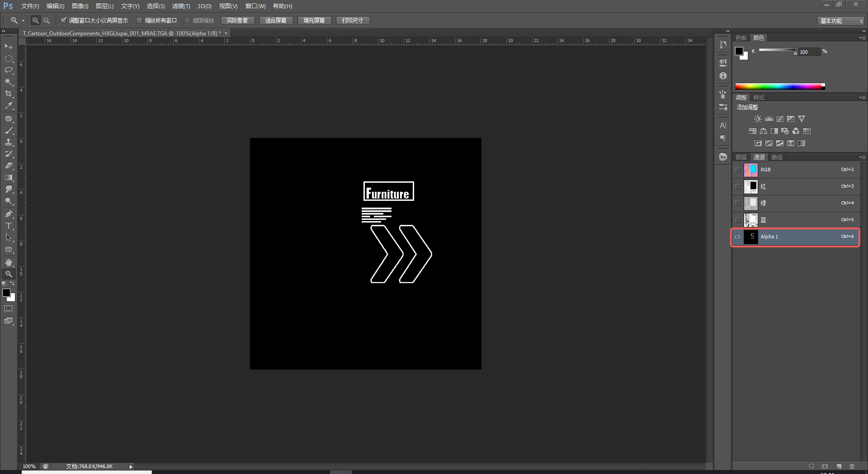
Task: Select the Pen tool
Action: tap(9, 214)
